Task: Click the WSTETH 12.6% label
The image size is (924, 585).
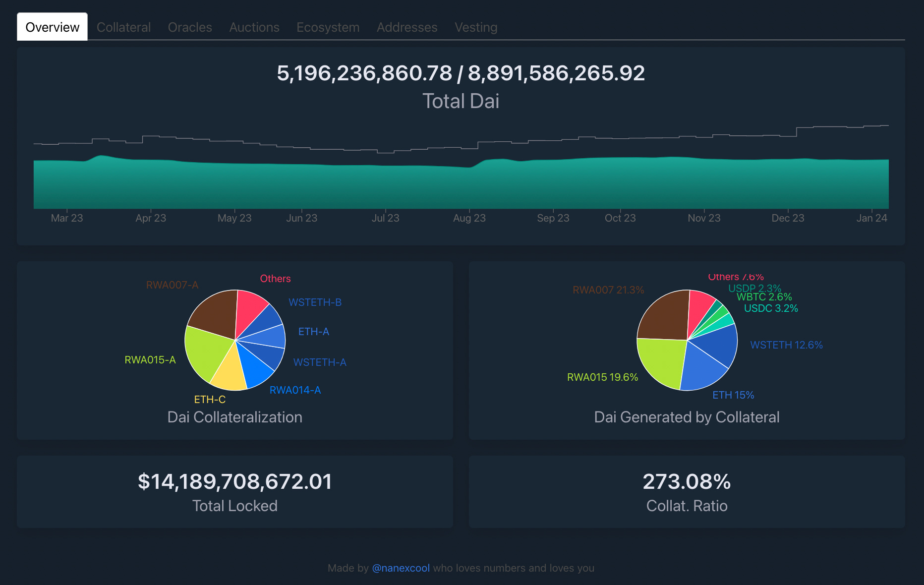Action: click(786, 345)
